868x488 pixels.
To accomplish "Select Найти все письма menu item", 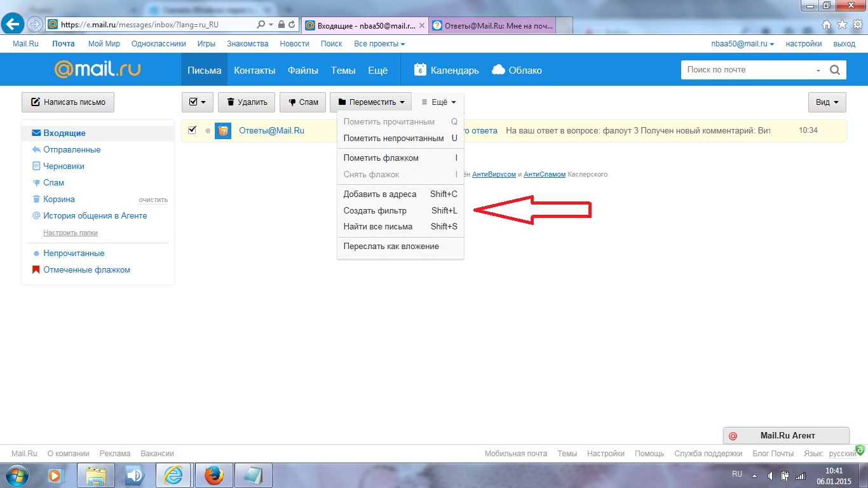I will [400, 226].
